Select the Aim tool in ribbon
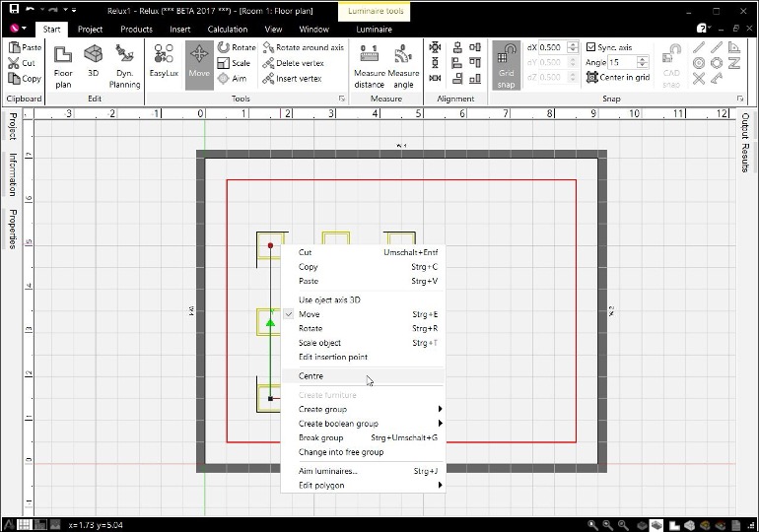759x532 pixels. point(232,79)
